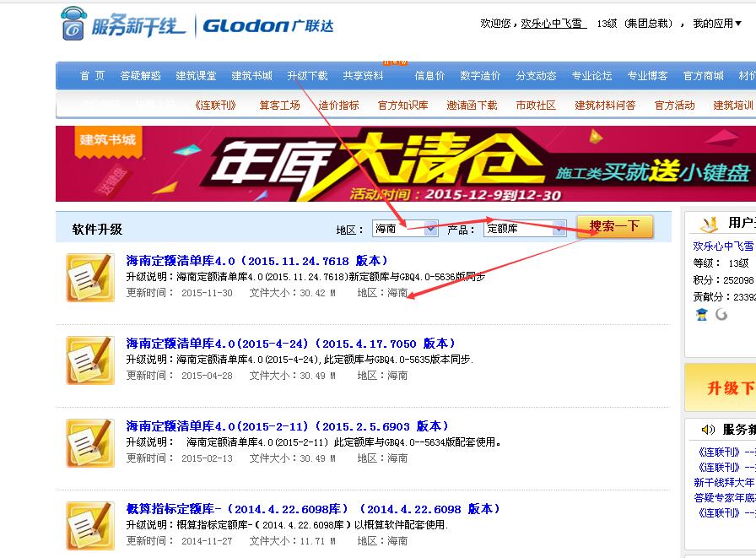Click the user panel pencil icon
This screenshot has height=558, width=756.
(x=708, y=224)
